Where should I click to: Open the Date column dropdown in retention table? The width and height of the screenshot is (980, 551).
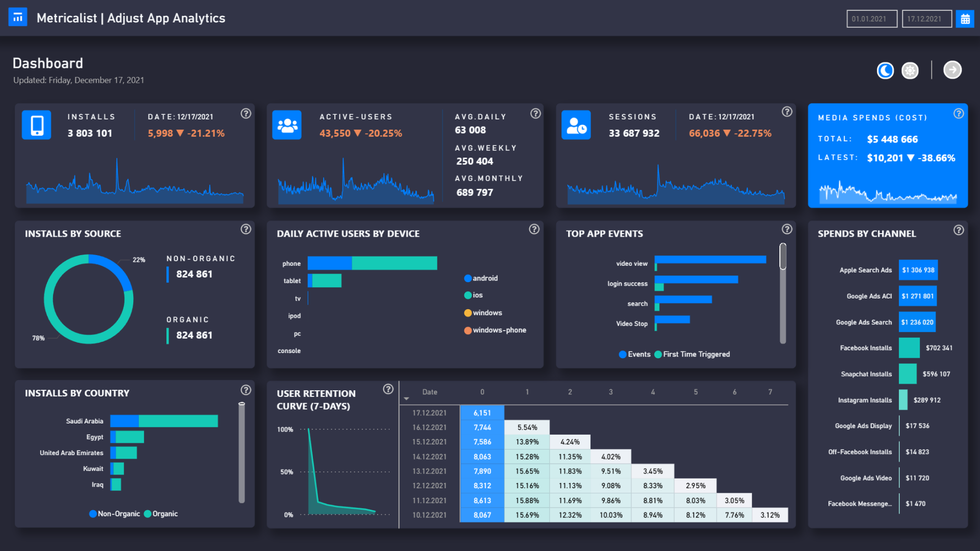coord(406,398)
